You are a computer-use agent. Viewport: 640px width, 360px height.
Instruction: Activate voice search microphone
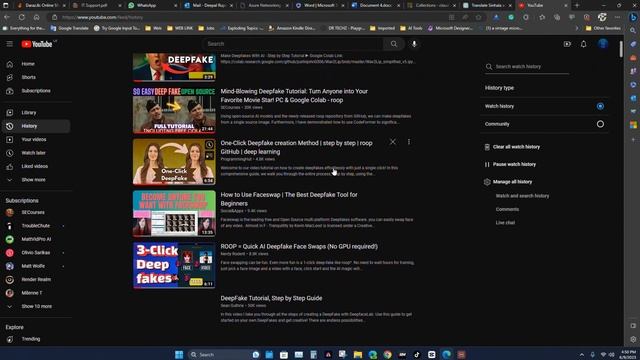[414, 44]
